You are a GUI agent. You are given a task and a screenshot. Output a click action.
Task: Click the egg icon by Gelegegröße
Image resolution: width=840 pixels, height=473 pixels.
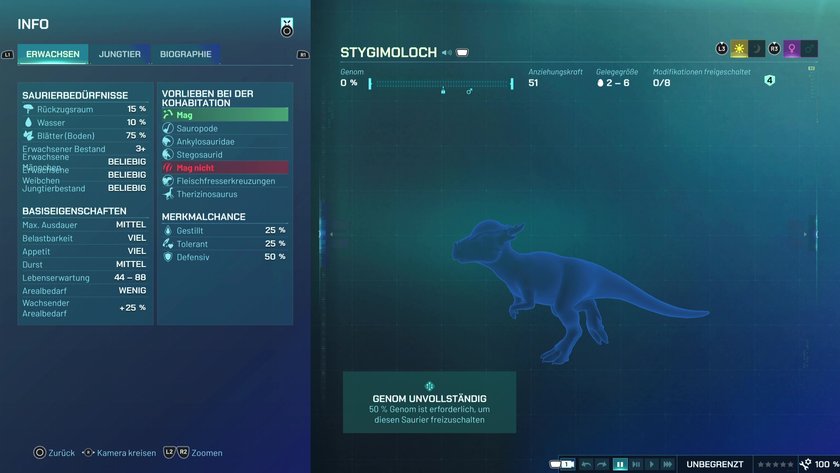tap(600, 83)
